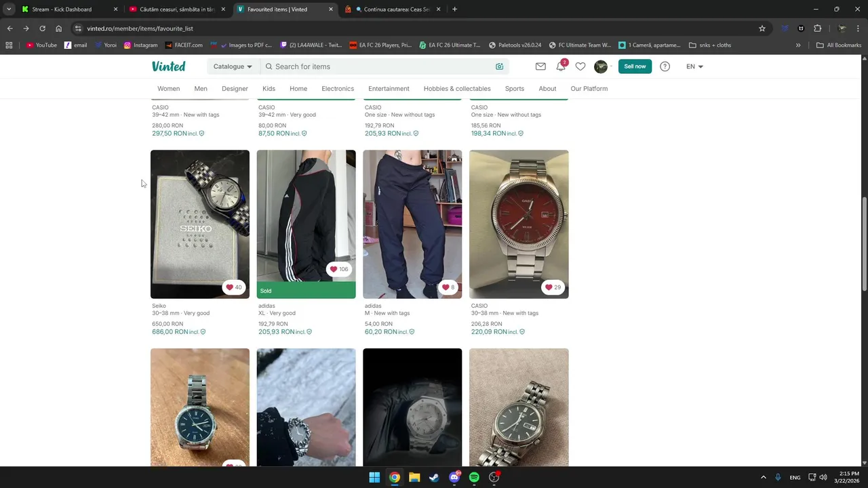The width and height of the screenshot is (868, 488).
Task: Open File Explorer from the taskbar
Action: [414, 477]
